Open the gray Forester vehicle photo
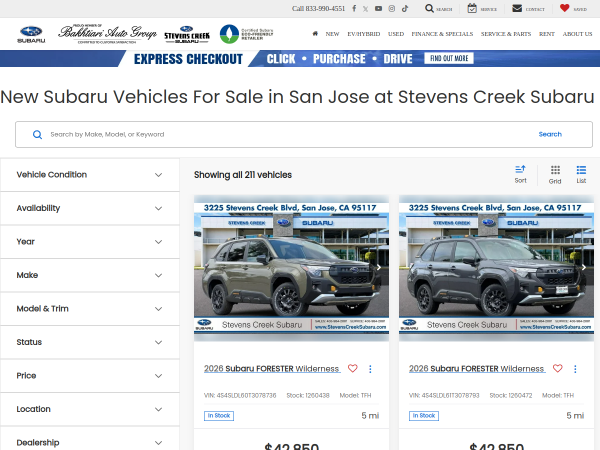This screenshot has height=450, width=600. coord(496,268)
